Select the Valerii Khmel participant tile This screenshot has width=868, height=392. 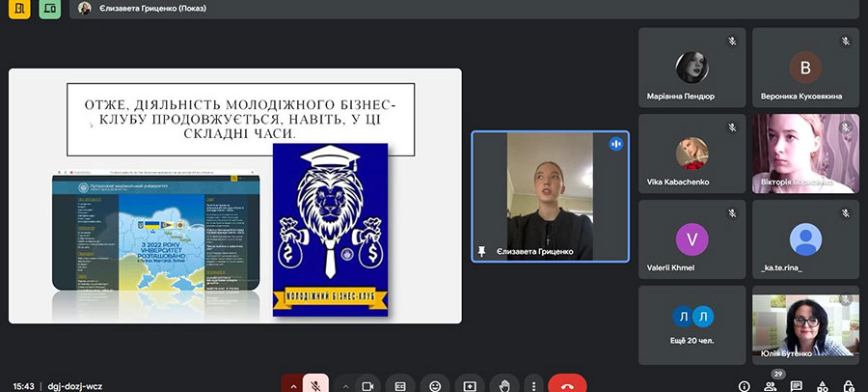tap(692, 239)
